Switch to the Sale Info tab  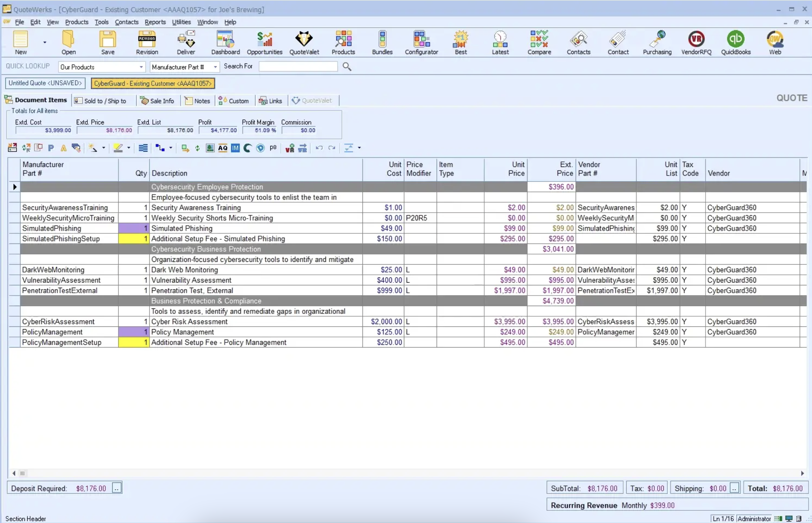tap(157, 101)
